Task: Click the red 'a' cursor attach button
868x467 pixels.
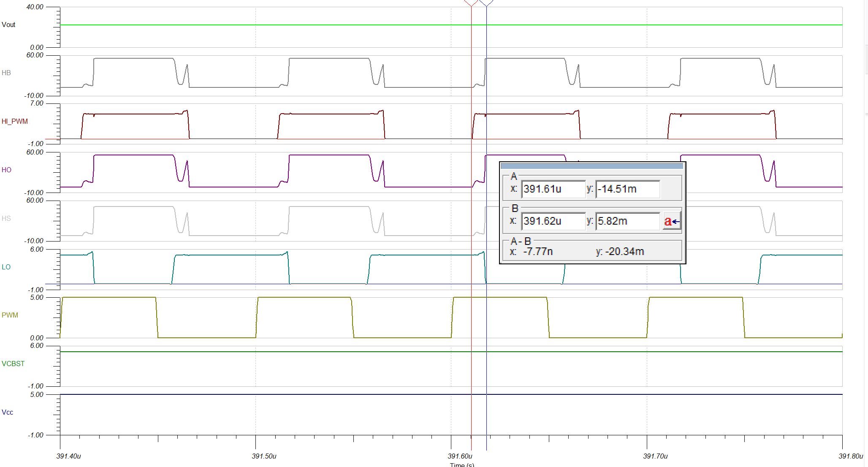Action: pos(672,221)
